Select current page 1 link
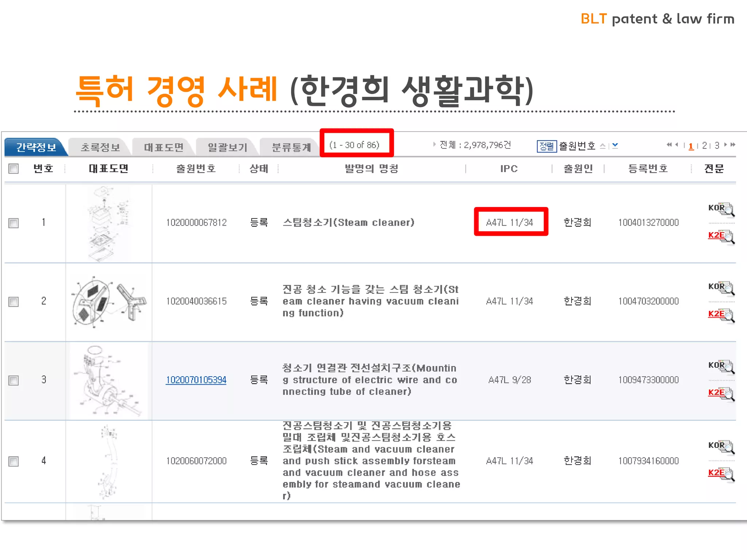747x560 pixels. click(691, 146)
